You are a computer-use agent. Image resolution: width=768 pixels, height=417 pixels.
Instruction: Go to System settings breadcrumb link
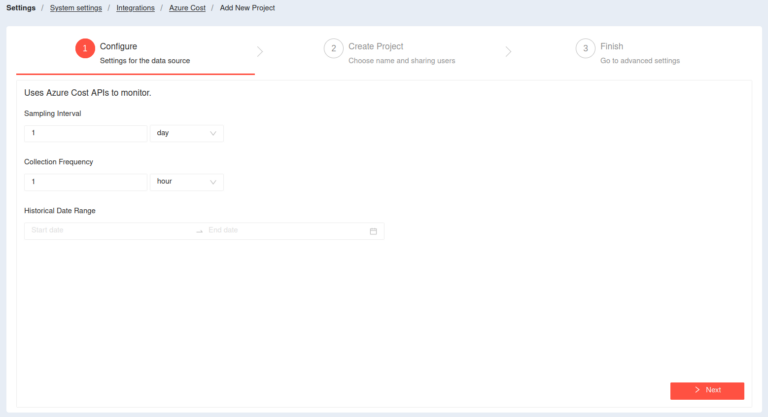[75, 8]
